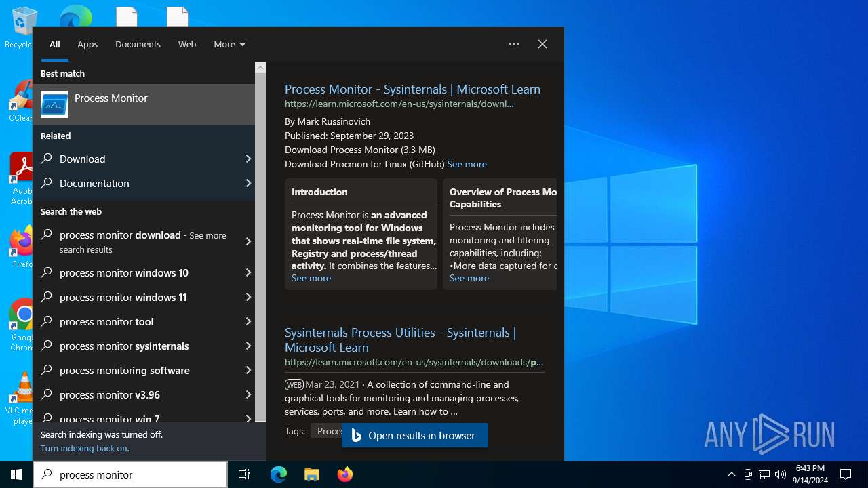Viewport: 868px width, 488px height.
Task: Click the meet now tray icon
Action: tap(748, 474)
